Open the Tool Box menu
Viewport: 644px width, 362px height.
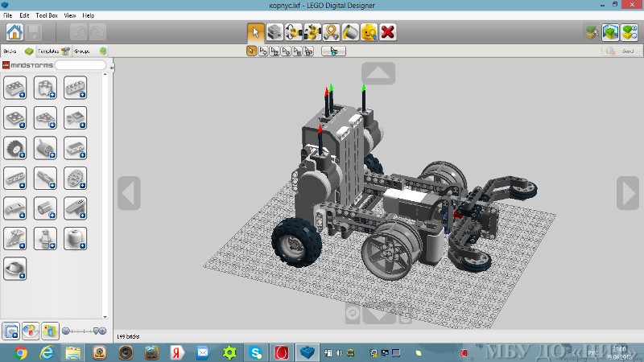(x=46, y=15)
